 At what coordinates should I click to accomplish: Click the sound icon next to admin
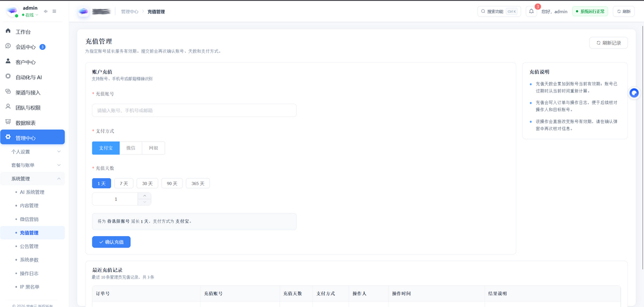(x=46, y=11)
